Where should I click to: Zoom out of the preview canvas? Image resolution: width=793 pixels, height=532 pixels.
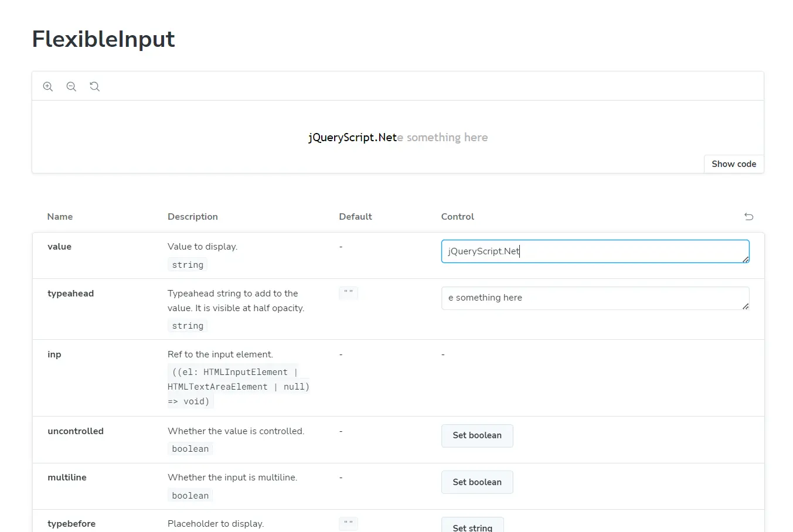pos(72,87)
